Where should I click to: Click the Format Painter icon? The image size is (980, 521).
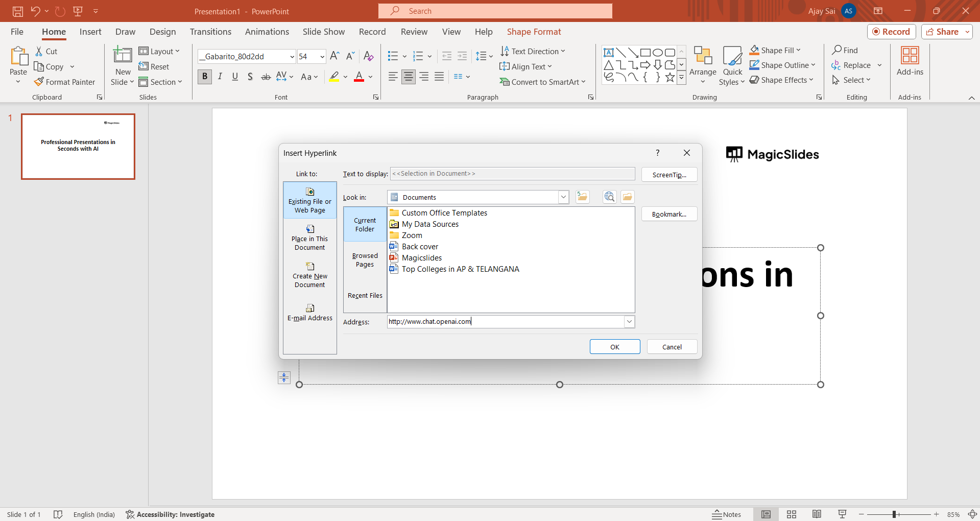click(x=39, y=82)
